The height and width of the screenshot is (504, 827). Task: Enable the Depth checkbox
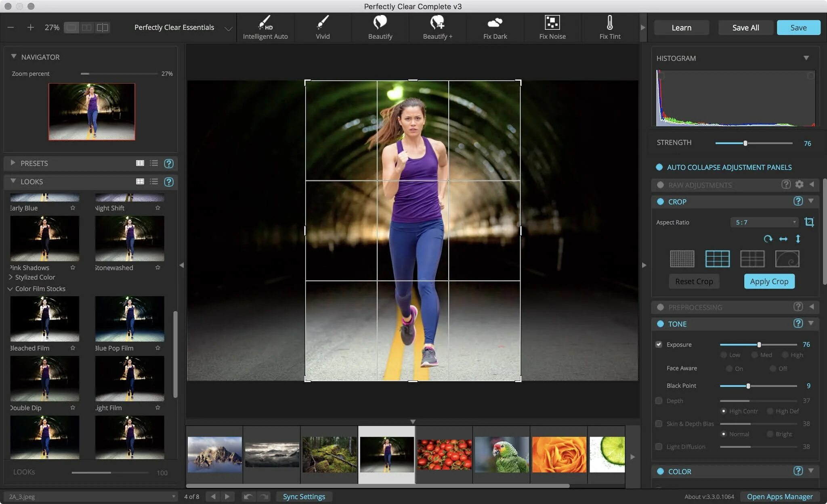pos(659,401)
